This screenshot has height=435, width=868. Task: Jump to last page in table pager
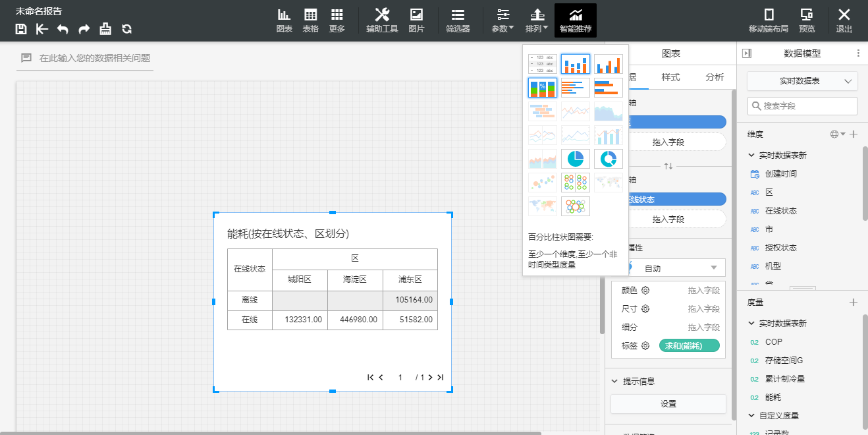pos(441,378)
